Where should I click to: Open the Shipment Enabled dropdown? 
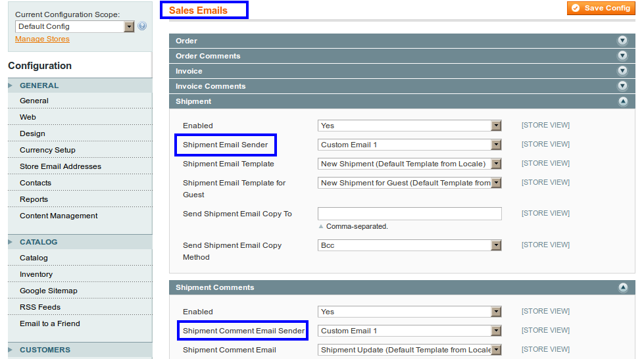point(409,126)
